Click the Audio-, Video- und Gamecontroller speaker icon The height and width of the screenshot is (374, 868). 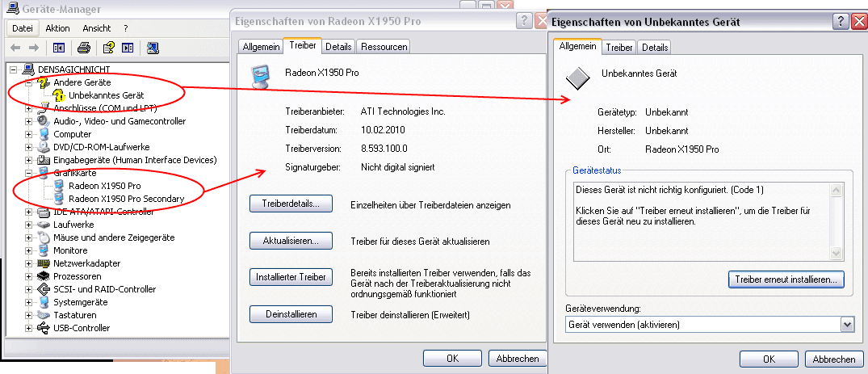pyautogui.click(x=44, y=121)
